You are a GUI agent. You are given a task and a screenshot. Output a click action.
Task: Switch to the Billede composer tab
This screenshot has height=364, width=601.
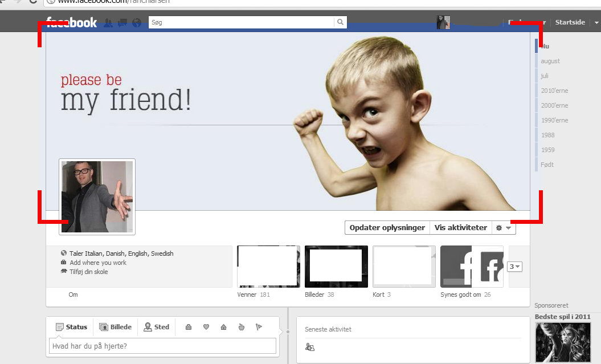pos(116,327)
